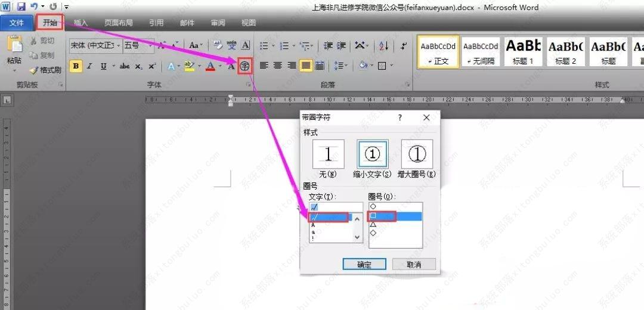This screenshot has height=310, width=644.
Task: Click the increase indent icon
Action: pos(341,45)
